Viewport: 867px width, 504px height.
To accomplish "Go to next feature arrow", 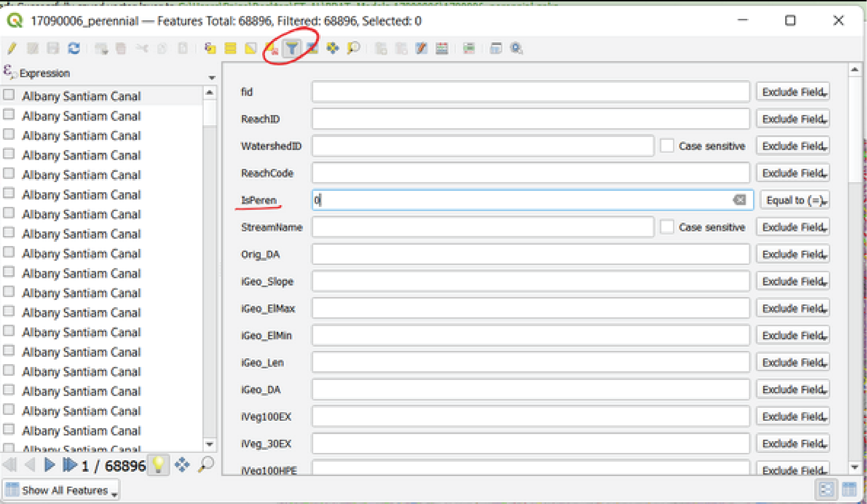I will 50,465.
